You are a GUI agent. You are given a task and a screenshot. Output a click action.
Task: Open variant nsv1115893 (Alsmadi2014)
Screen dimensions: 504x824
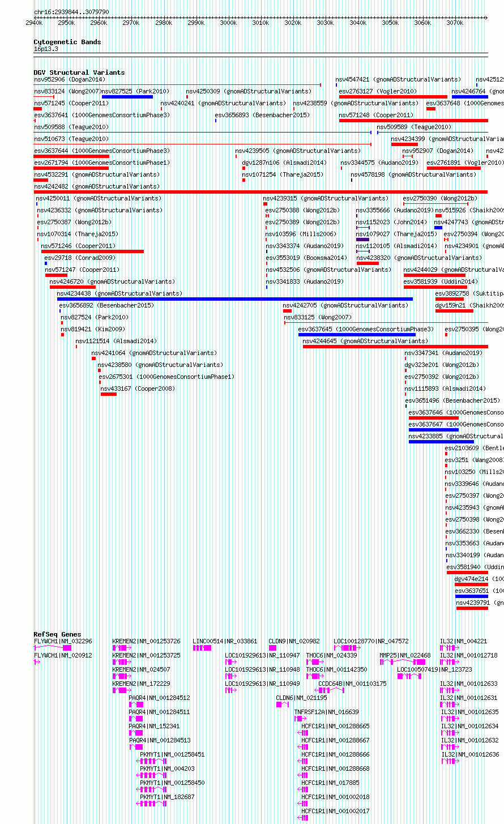pos(445,388)
